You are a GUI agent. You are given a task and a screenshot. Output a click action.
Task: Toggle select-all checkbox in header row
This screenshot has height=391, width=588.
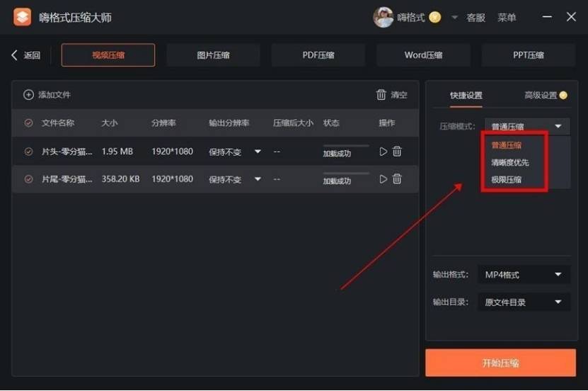[28, 123]
